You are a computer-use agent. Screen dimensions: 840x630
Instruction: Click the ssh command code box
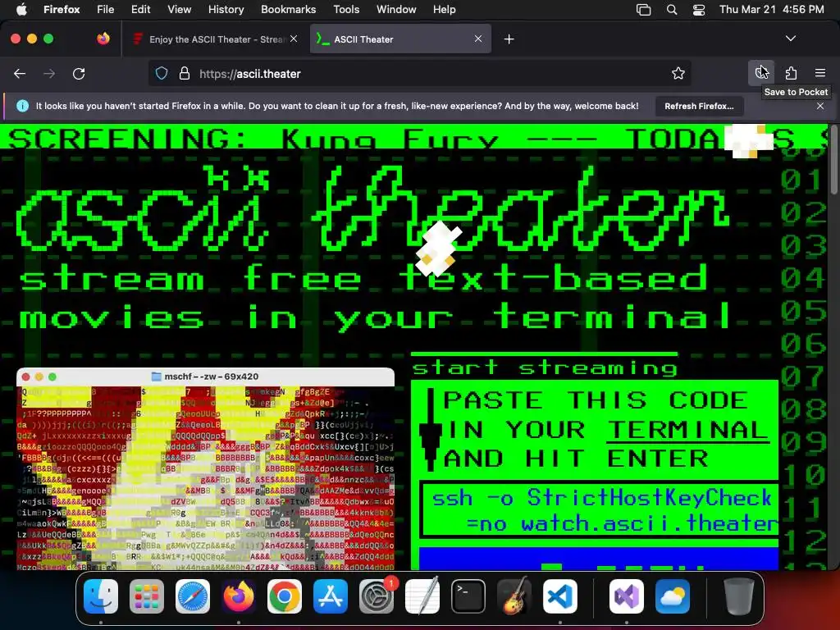click(x=599, y=510)
